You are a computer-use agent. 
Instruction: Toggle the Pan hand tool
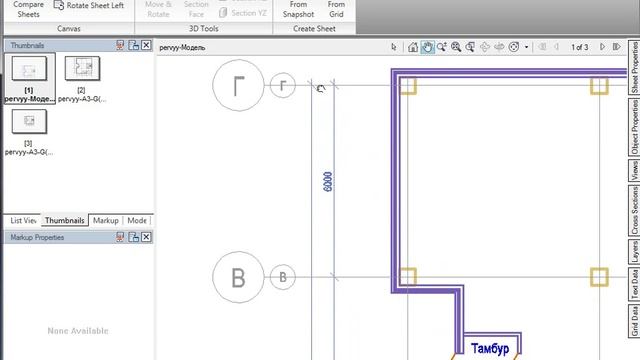tap(427, 47)
